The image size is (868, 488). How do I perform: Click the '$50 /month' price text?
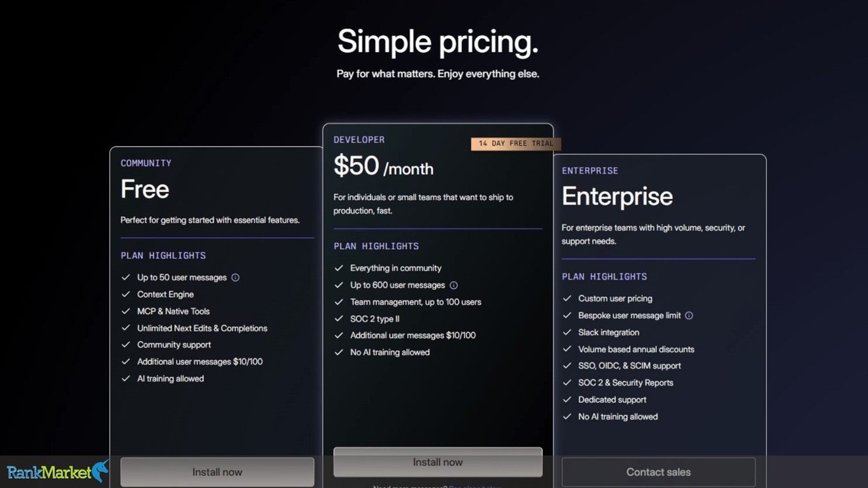tap(384, 166)
